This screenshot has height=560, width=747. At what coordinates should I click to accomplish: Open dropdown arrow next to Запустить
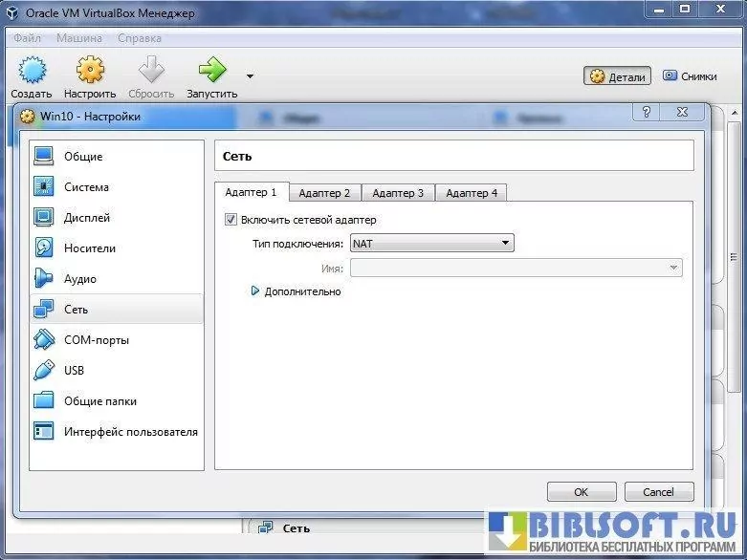[250, 76]
